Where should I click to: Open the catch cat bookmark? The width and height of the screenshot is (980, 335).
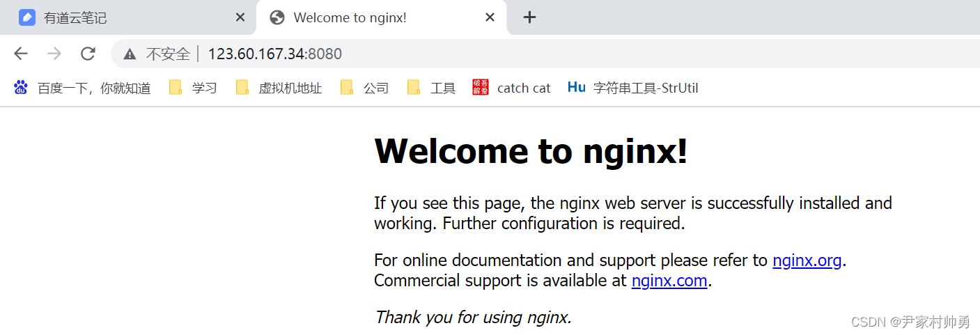(x=511, y=88)
